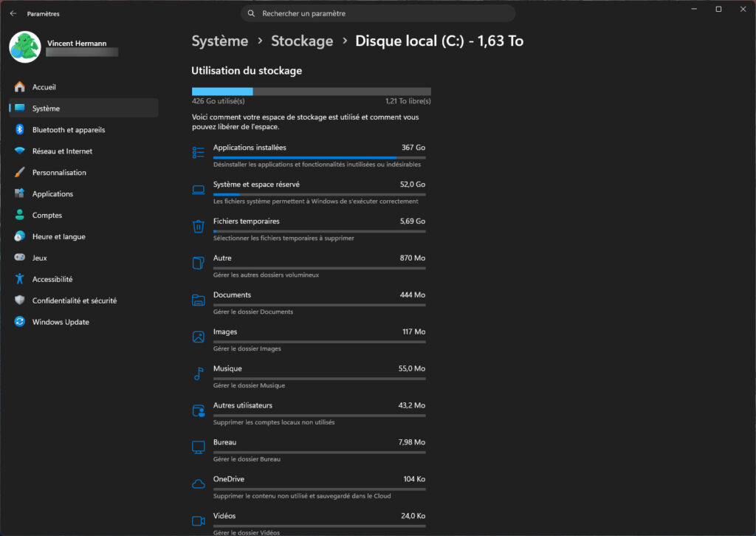The image size is (756, 536).
Task: Click the Applications installées list icon
Action: click(x=198, y=152)
